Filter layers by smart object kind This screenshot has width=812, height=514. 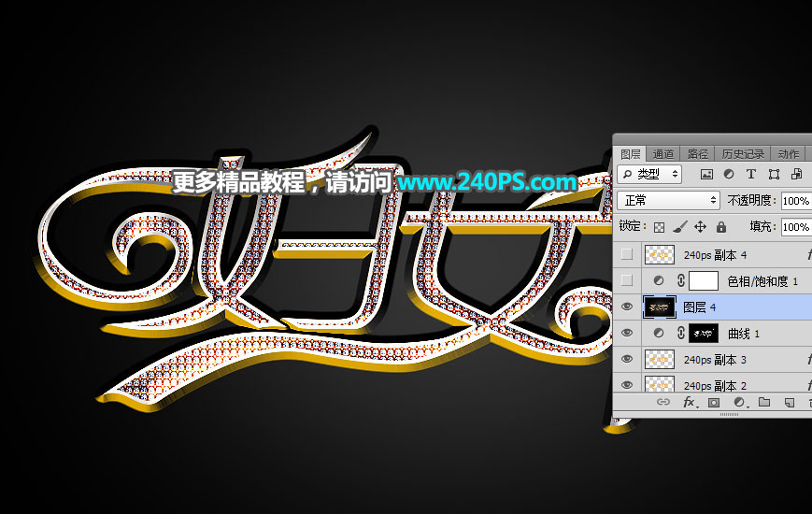click(x=796, y=174)
